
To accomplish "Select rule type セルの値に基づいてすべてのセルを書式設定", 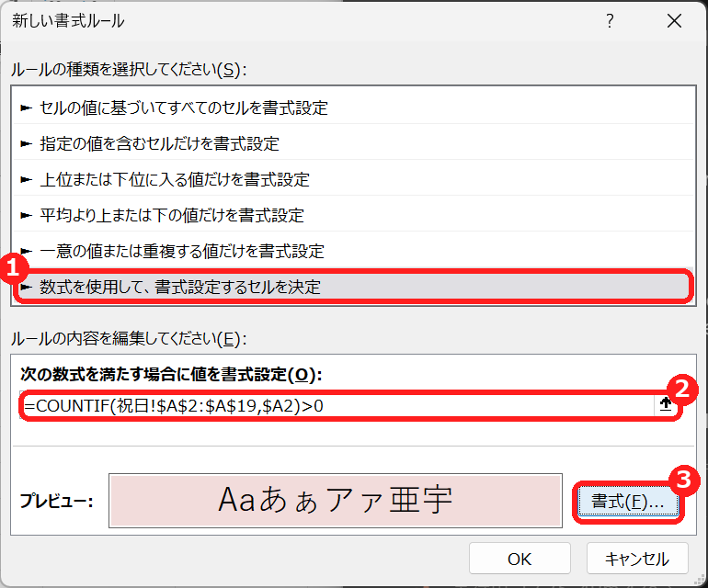I will 353,107.
